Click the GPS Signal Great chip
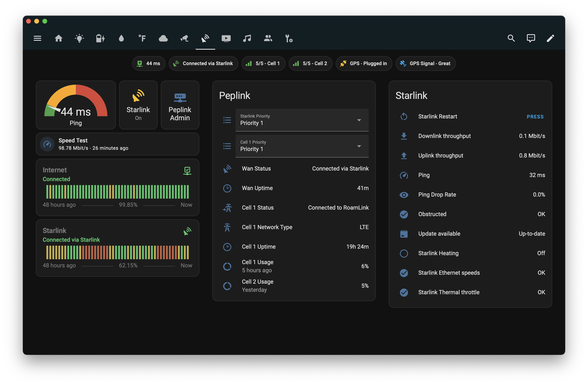588x385 pixels. coord(425,63)
